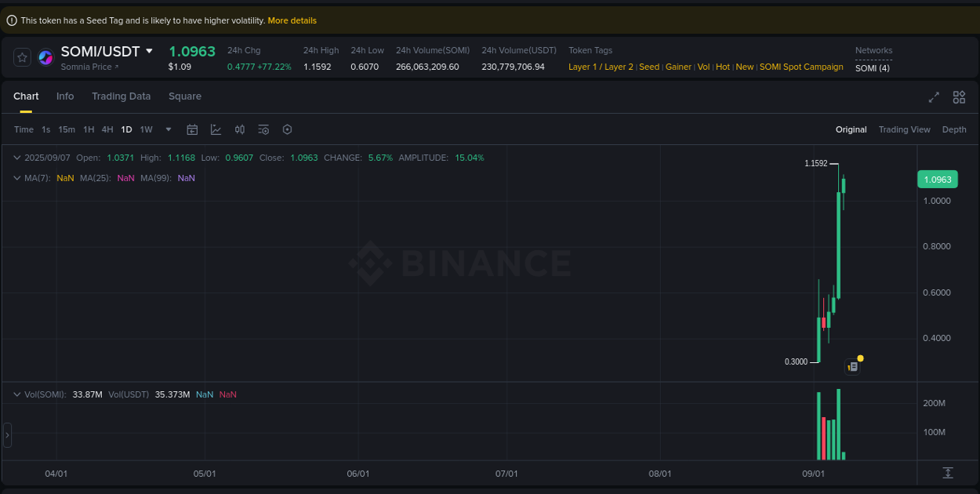
Task: Click the trade suggestion icon on the chart
Action: tap(852, 366)
